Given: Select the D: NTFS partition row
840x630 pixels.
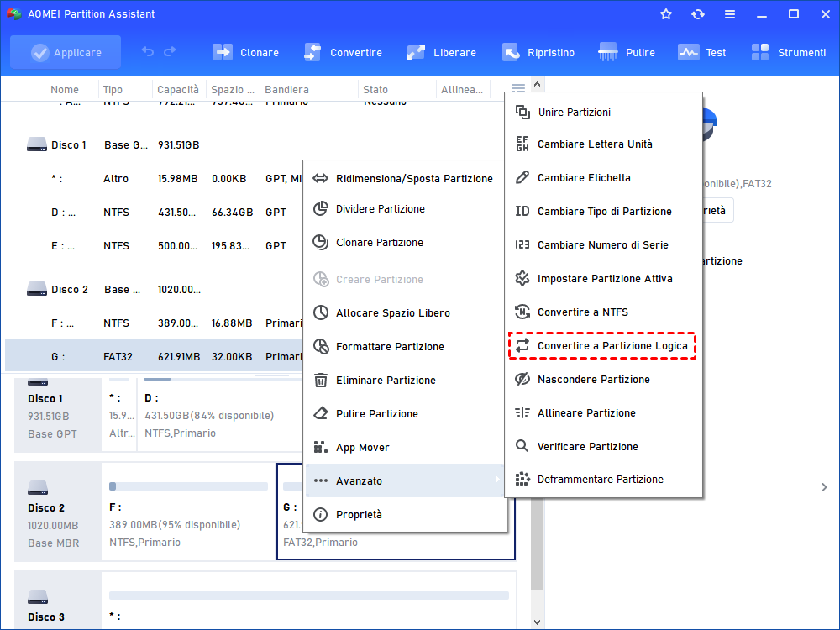Looking at the screenshot, I should (x=154, y=213).
